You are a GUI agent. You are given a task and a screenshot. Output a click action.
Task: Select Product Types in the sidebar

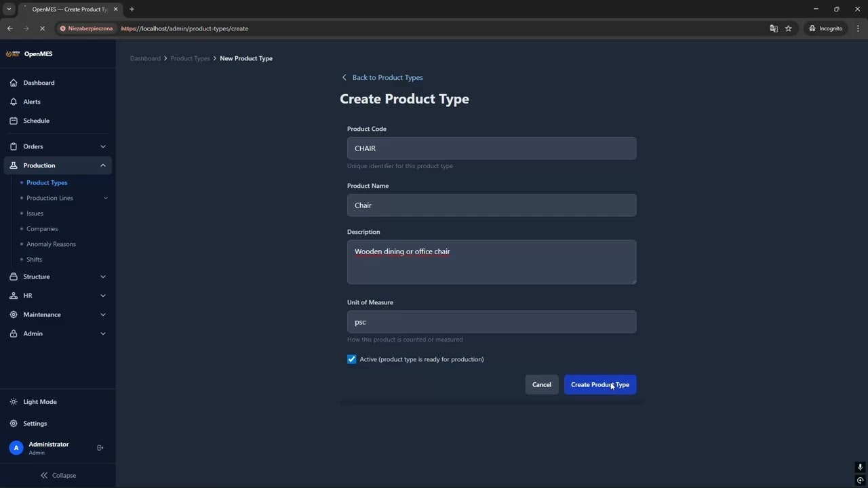click(x=47, y=182)
